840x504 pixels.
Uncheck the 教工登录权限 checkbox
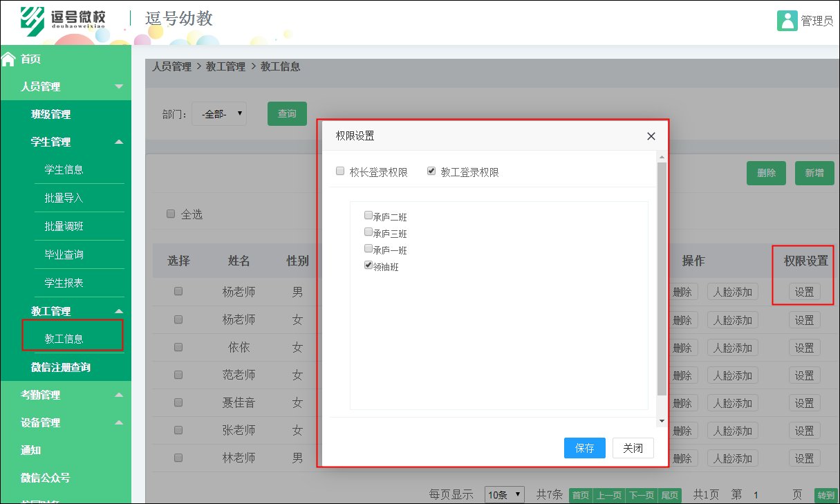click(x=431, y=170)
